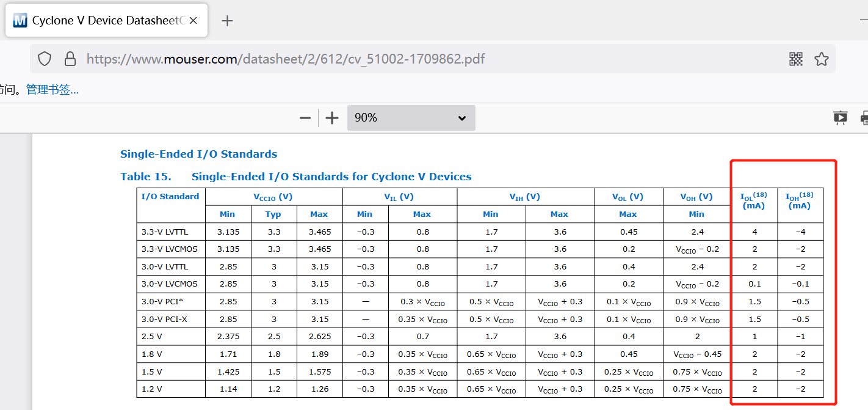This screenshot has height=410, width=868.
Task: Switch to PDF presentation mode
Action: click(840, 118)
